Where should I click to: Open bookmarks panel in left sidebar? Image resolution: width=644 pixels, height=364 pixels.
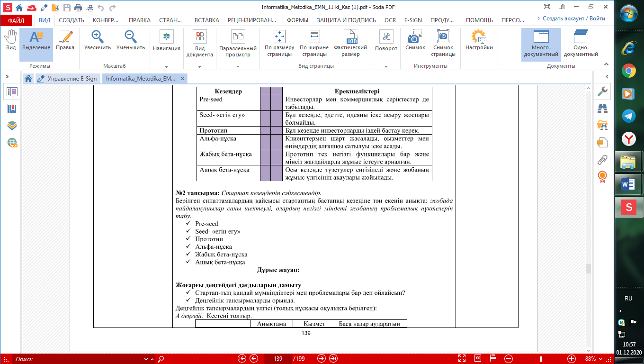12,109
